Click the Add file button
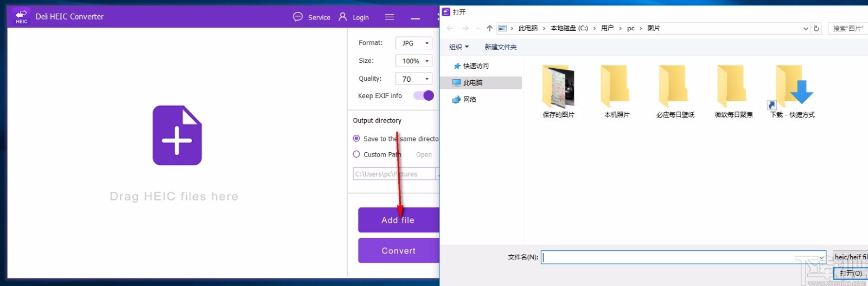Screen dimensions: 868x286 click(398, 220)
